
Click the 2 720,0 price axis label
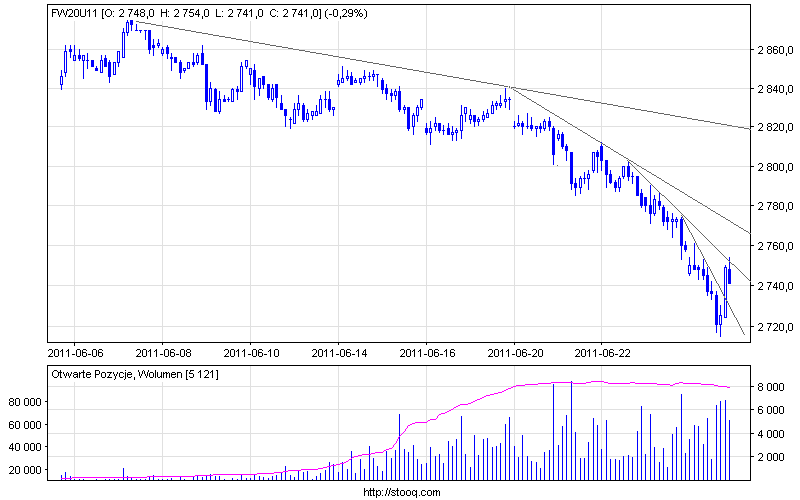[x=776, y=327]
